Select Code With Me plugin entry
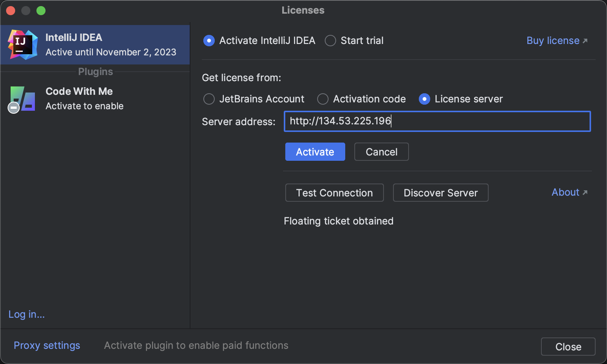 click(95, 99)
